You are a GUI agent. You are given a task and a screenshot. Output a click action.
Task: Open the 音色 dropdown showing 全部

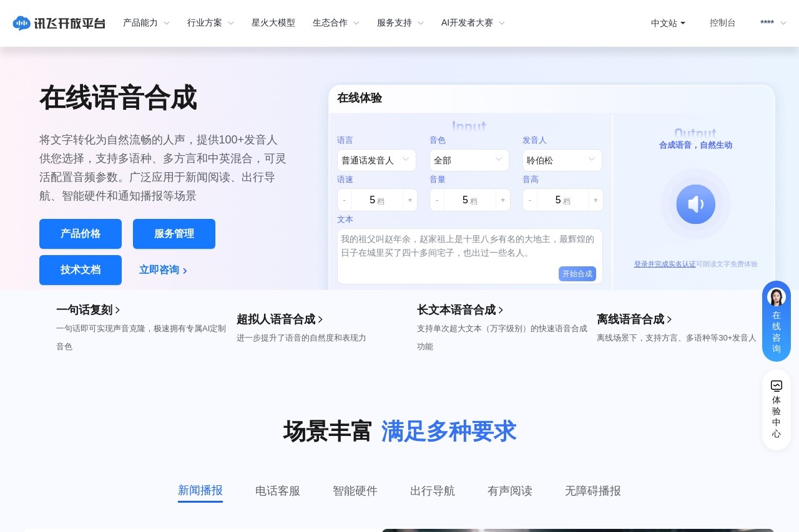(469, 160)
